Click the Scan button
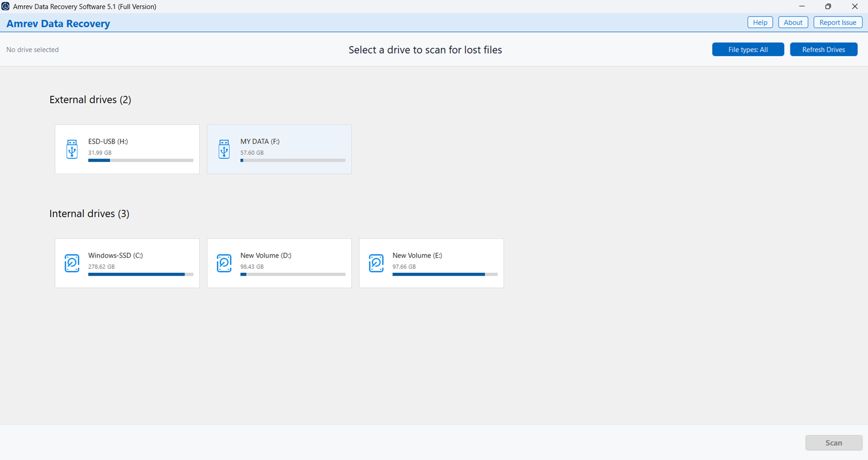 point(833,442)
